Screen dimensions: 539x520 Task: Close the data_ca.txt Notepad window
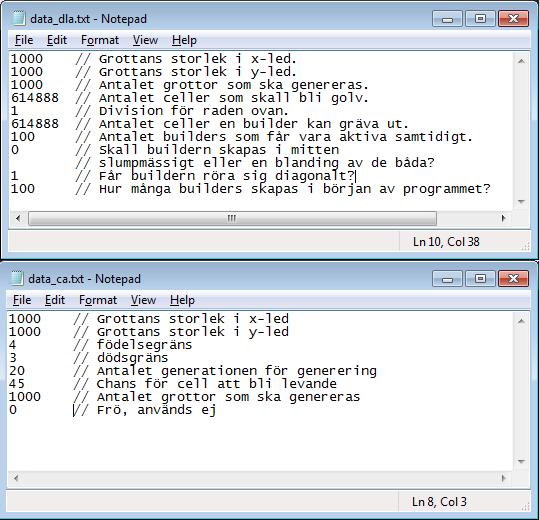(513, 279)
